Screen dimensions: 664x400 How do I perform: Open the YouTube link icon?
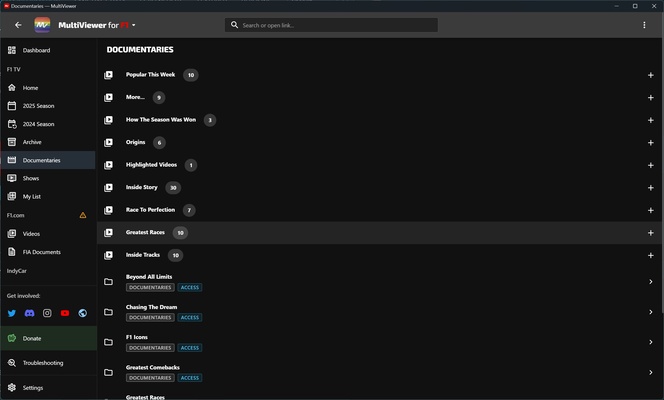pyautogui.click(x=65, y=313)
